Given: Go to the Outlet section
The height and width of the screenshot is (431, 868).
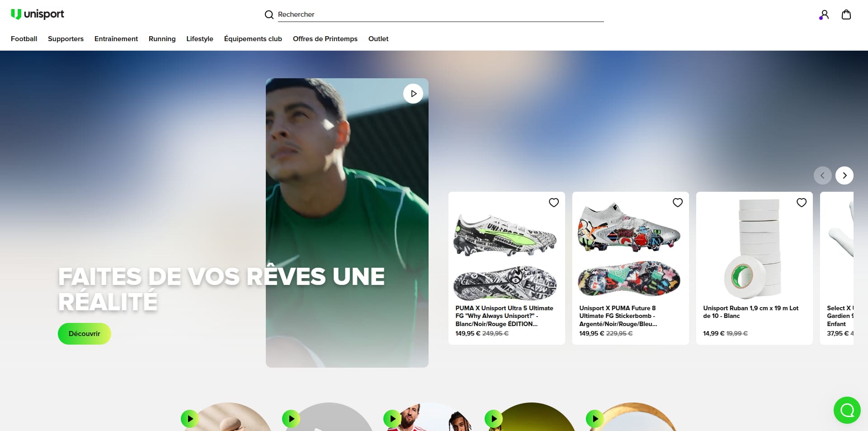Looking at the screenshot, I should coord(378,39).
